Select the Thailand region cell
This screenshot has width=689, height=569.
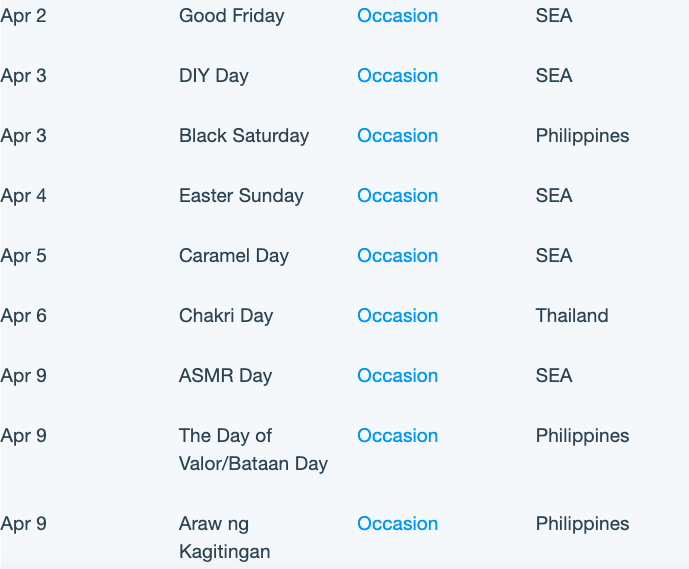(572, 315)
